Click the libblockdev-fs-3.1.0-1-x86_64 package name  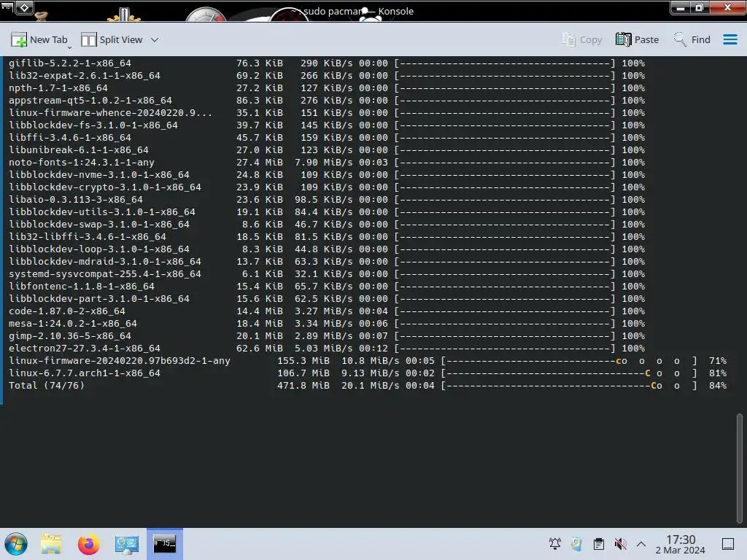tap(93, 125)
